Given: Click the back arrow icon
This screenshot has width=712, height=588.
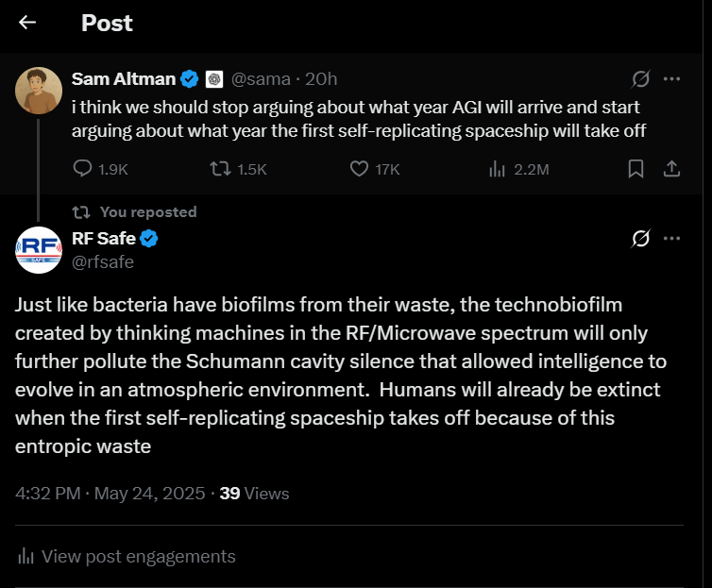Looking at the screenshot, I should 27,23.
